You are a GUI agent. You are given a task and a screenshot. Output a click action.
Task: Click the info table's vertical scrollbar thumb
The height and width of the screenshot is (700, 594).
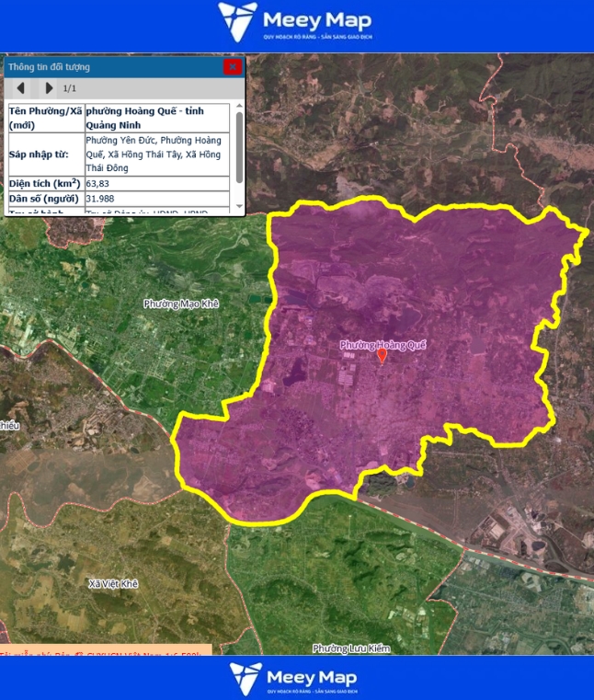(239, 147)
